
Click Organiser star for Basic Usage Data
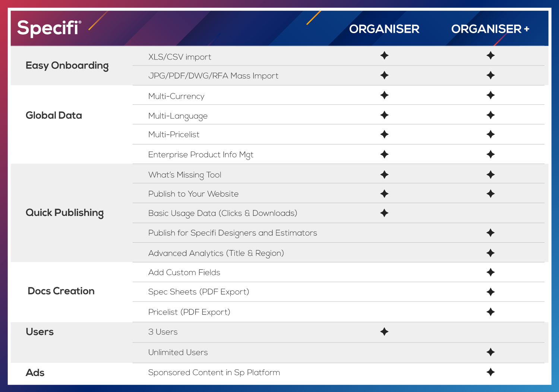pos(384,213)
